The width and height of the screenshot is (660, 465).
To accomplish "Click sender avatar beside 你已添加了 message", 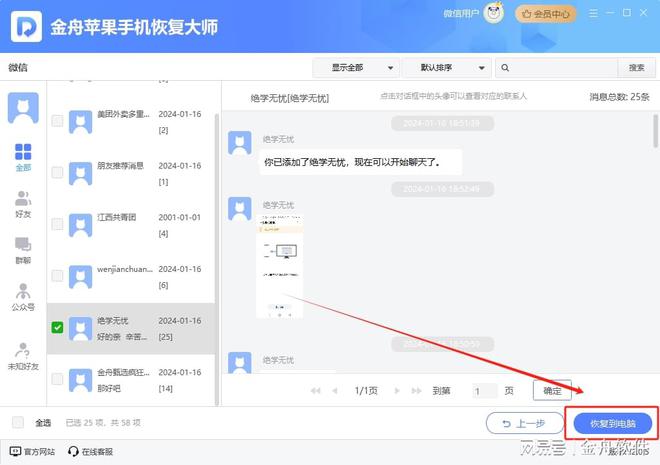I will (x=240, y=143).
